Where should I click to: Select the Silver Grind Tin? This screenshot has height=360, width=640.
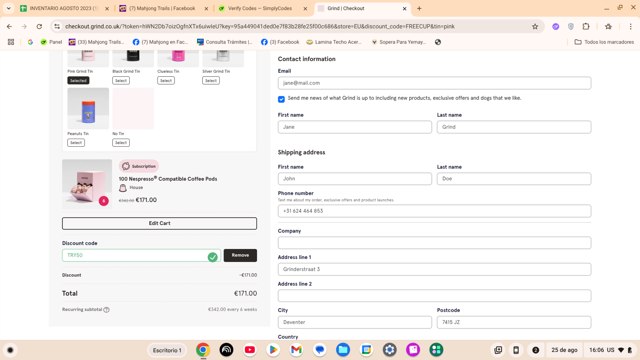[x=211, y=80]
